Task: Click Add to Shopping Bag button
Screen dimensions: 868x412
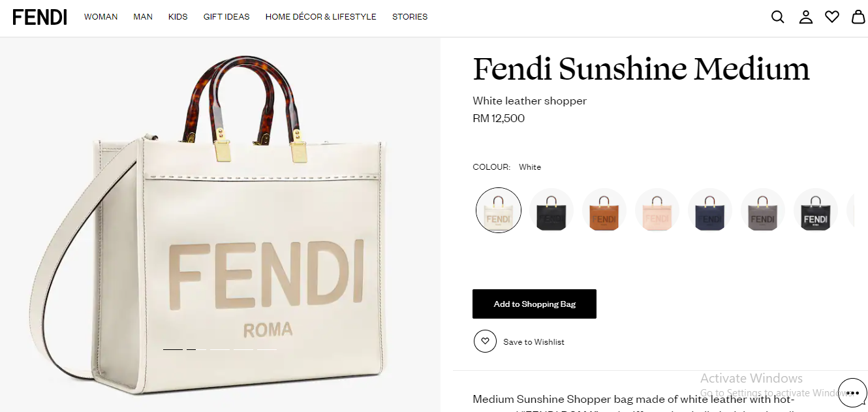Action: [535, 304]
